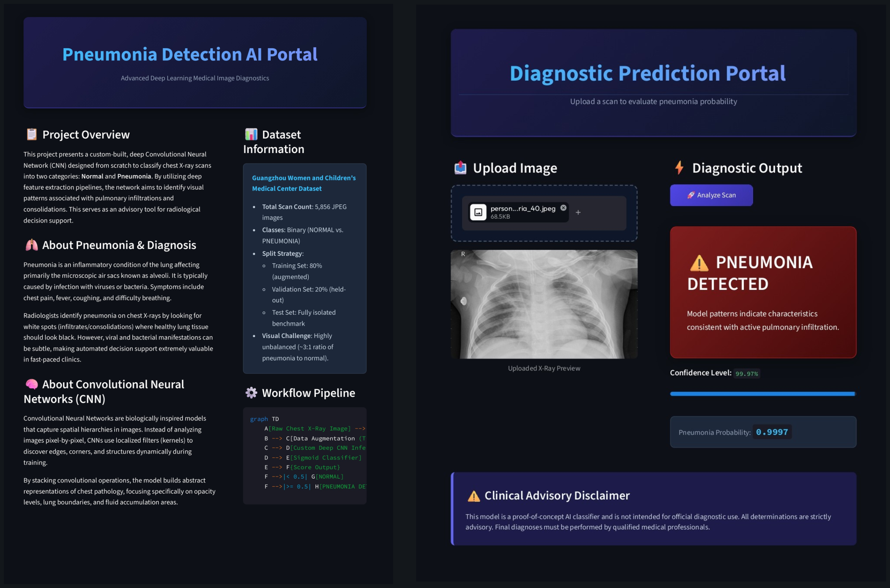Click the dashed upload drop zone
890x588 pixels.
click(544, 213)
